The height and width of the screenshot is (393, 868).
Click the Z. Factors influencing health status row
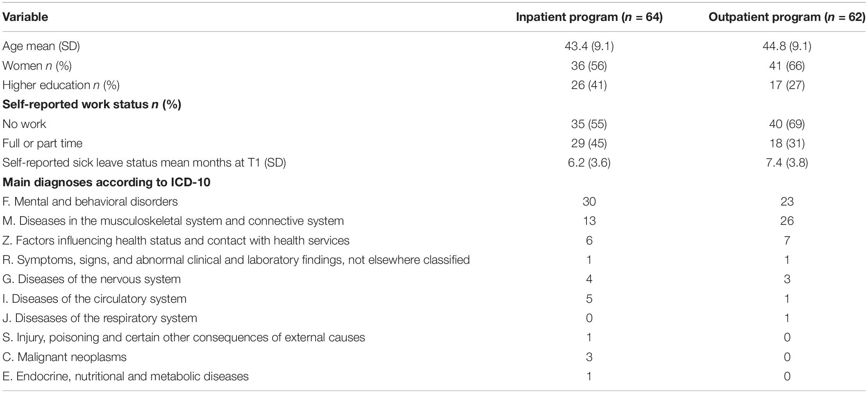coord(434,240)
